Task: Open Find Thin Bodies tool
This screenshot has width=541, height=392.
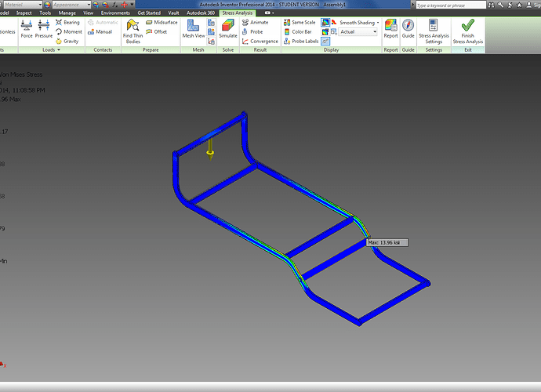Action: pyautogui.click(x=133, y=31)
